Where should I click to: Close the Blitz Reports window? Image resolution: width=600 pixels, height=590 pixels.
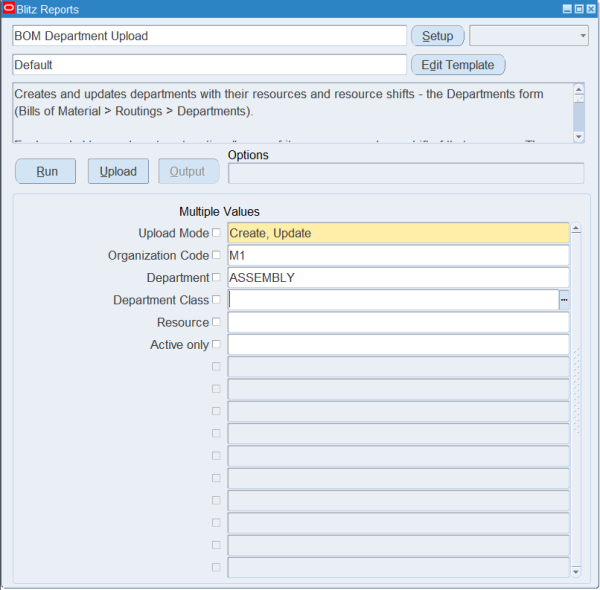click(x=591, y=9)
